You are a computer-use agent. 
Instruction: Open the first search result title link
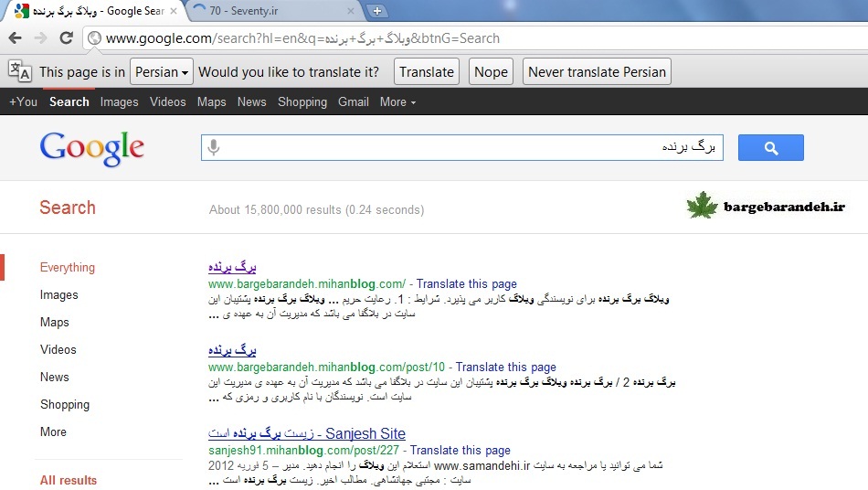[232, 267]
